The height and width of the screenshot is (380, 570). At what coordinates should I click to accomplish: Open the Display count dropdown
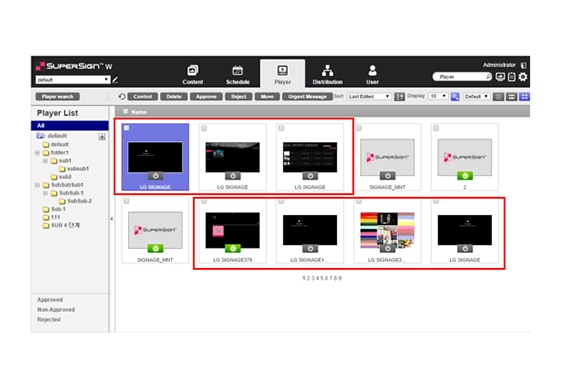point(438,96)
